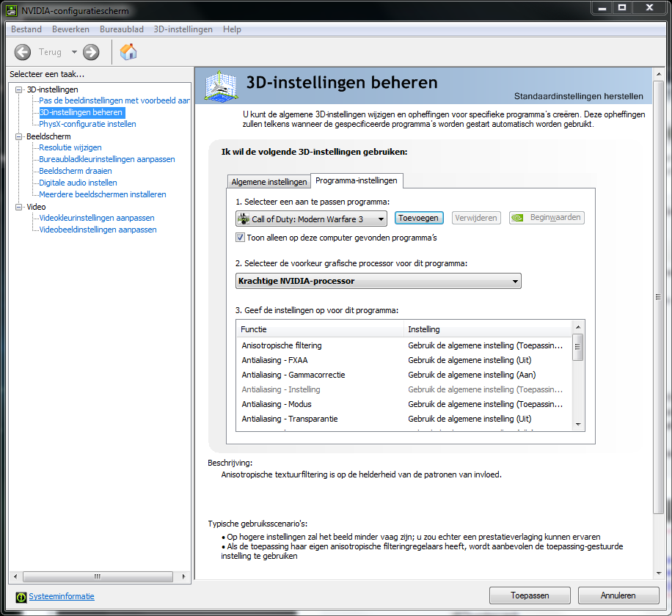Open 'Bureaubladkleurinstellingen aanpassen' task

coord(107,159)
